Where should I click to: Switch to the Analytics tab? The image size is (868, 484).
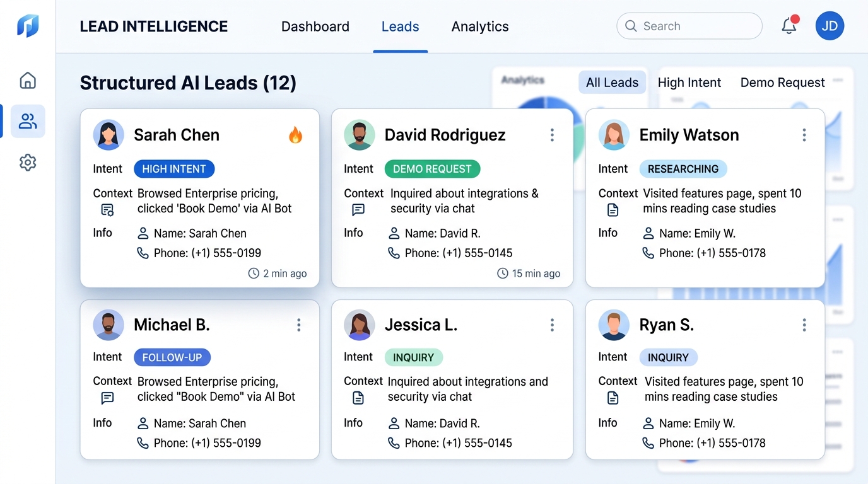[x=480, y=26]
